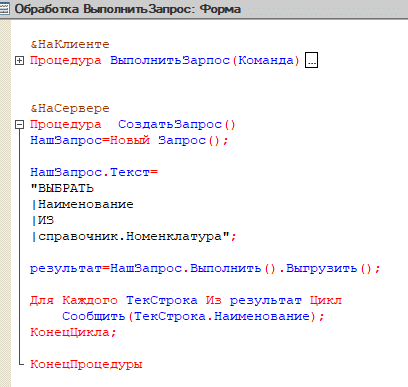Click the &НаКлиенте directive
Viewport: 408px width, 387px height.
coord(70,44)
